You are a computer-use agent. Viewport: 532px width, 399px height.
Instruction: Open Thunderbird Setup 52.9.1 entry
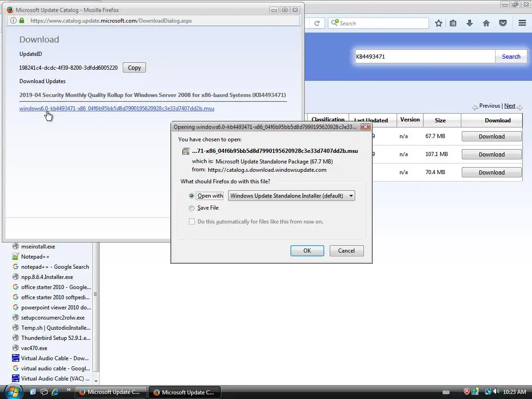tap(55, 338)
